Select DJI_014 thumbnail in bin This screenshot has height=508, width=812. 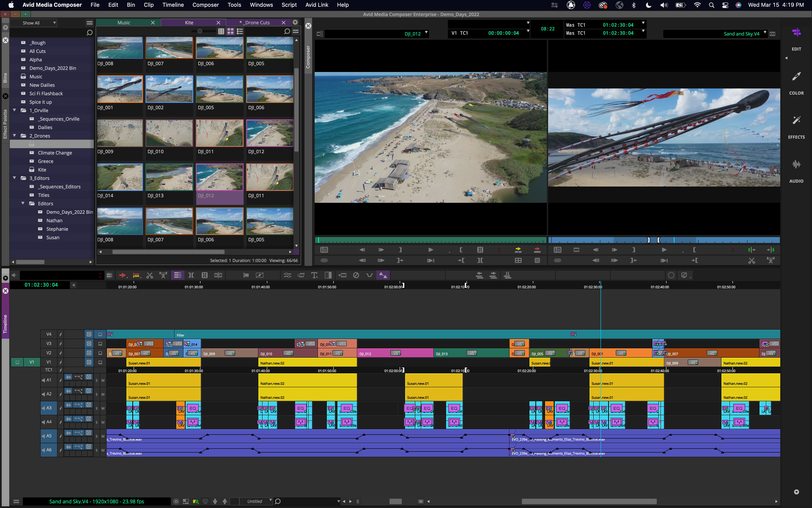tap(120, 177)
